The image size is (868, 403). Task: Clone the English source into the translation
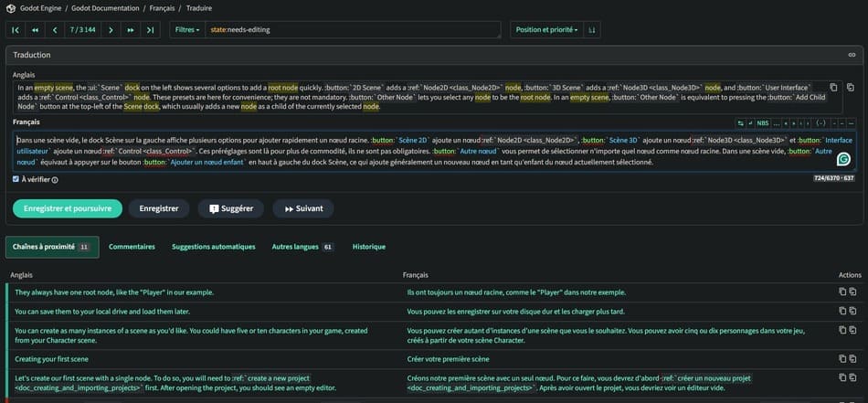pos(851,88)
